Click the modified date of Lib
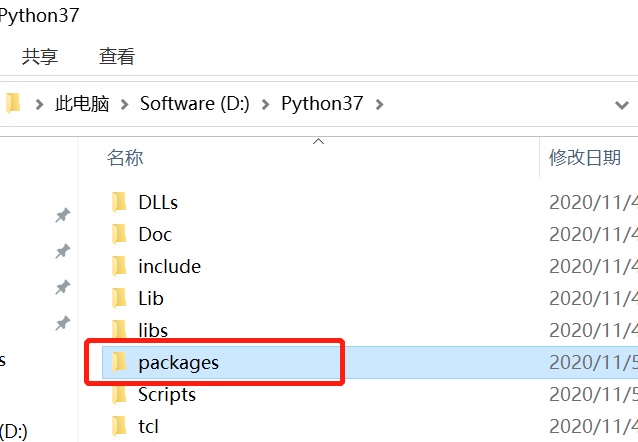This screenshot has width=638, height=442. tap(593, 298)
